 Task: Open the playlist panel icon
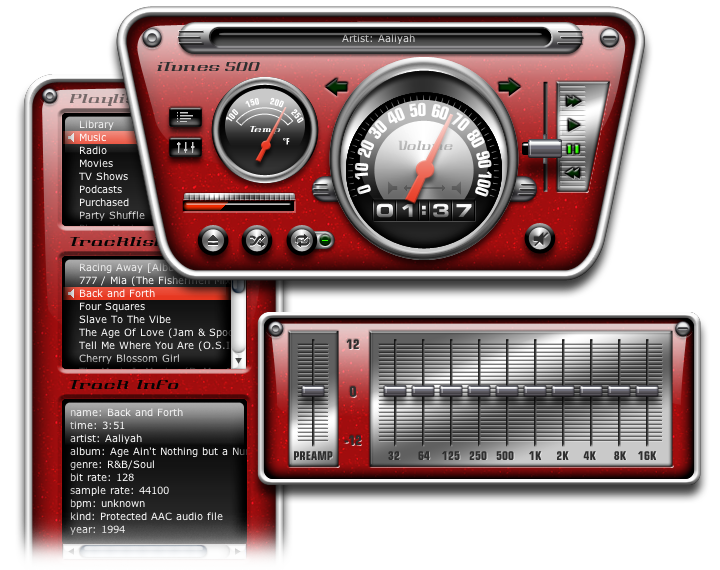pyautogui.click(x=186, y=117)
